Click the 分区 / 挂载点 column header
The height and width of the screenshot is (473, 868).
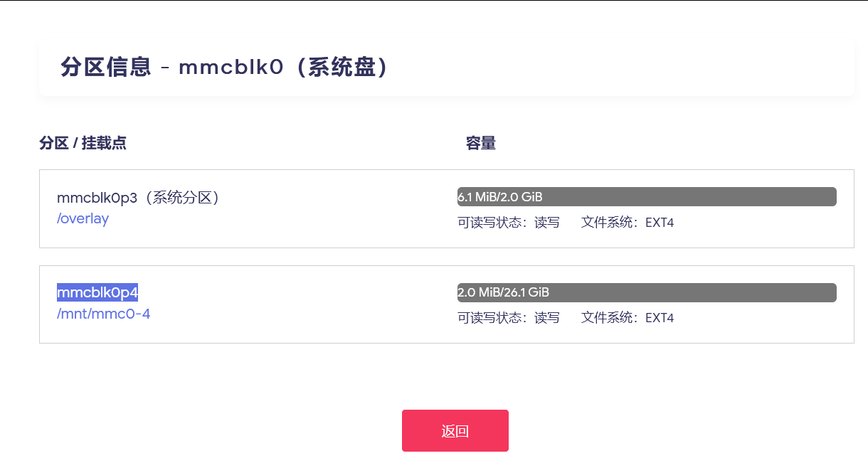click(x=83, y=144)
